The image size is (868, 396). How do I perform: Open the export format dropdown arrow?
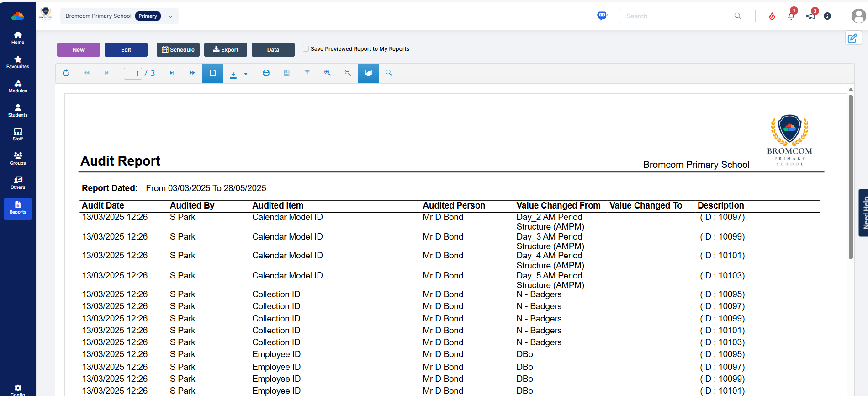coord(246,74)
